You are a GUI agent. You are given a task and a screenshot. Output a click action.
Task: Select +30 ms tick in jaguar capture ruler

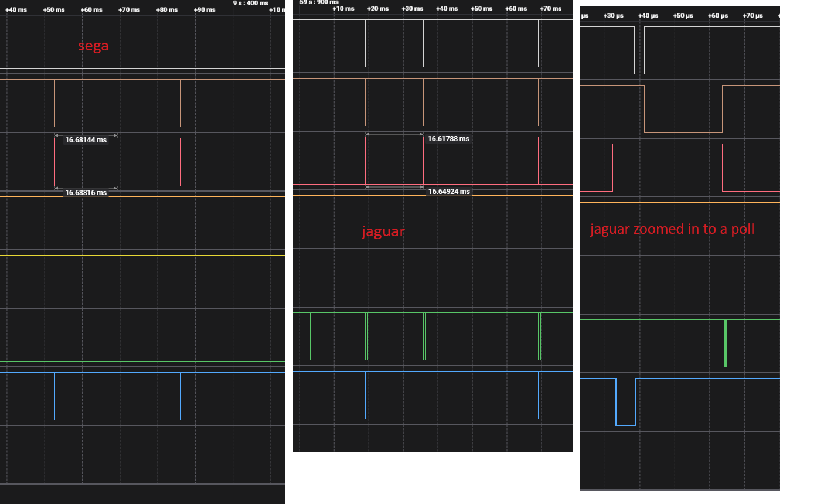(x=413, y=9)
